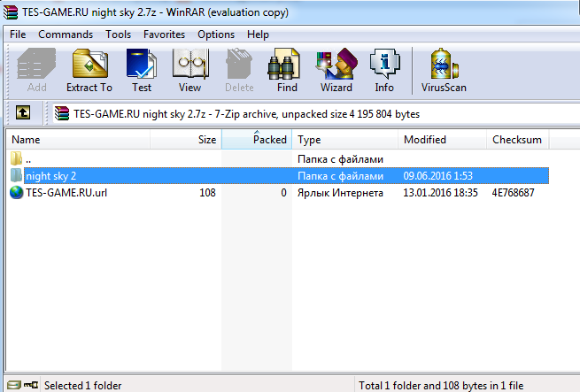Select the '..' parent folder entry
Image resolution: width=580 pixels, height=392 pixels.
[28, 159]
